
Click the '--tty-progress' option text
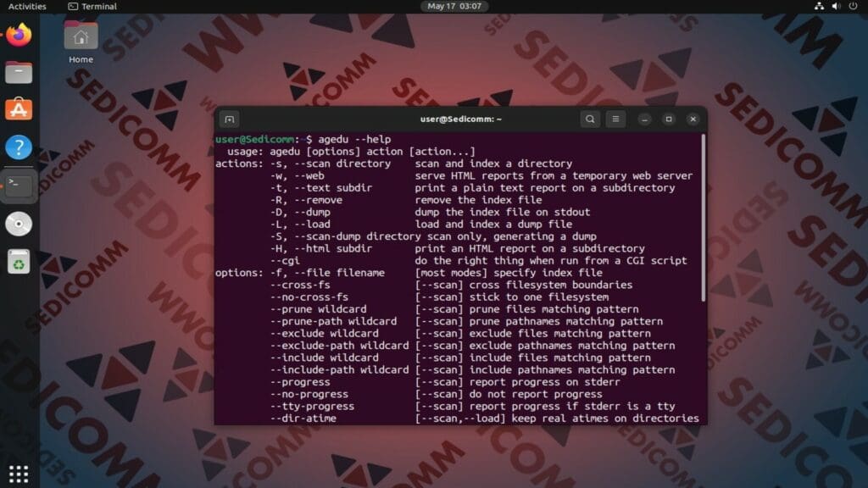312,407
